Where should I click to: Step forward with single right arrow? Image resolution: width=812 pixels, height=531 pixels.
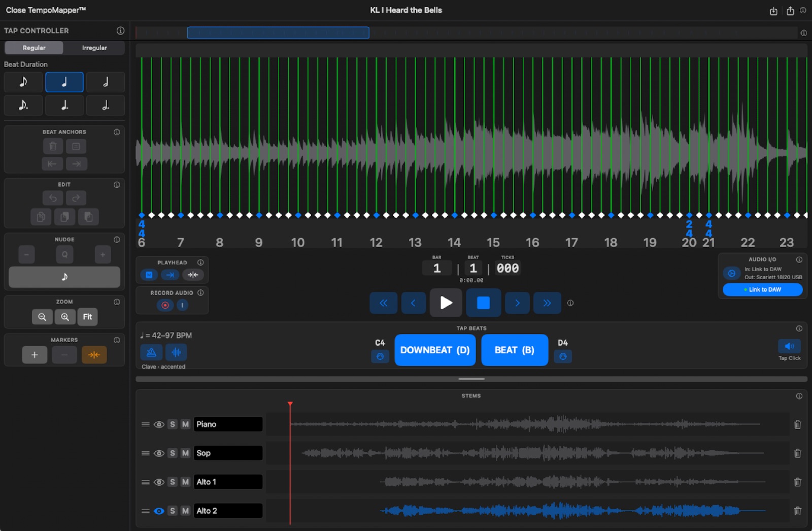pos(517,303)
